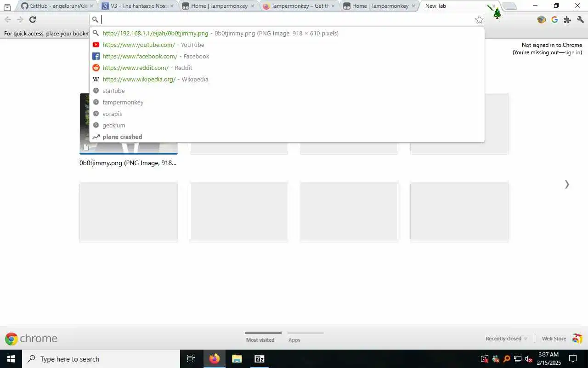Close the GitHub tab
The width and height of the screenshot is (588, 368).
coord(91,6)
